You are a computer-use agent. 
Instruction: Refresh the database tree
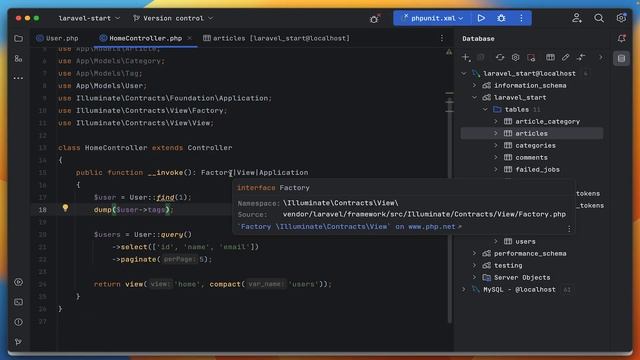tap(500, 58)
